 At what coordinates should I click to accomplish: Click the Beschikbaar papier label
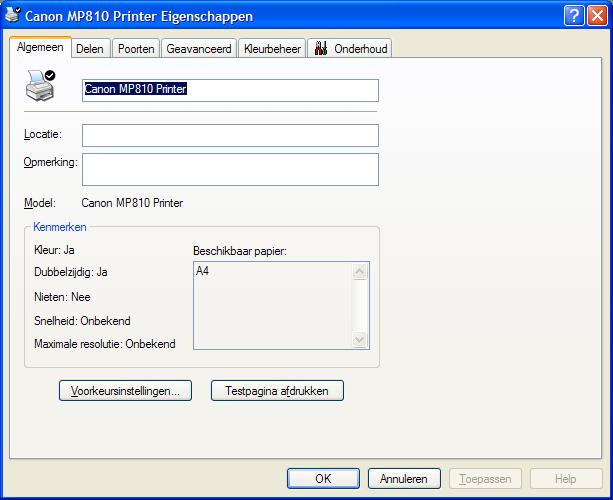pos(240,251)
